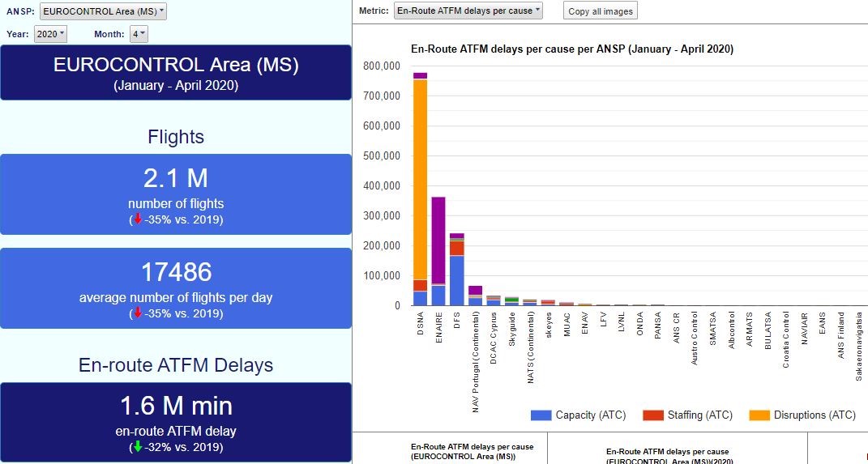Click the ANS CR axis label
868x464 pixels.
pos(677,327)
